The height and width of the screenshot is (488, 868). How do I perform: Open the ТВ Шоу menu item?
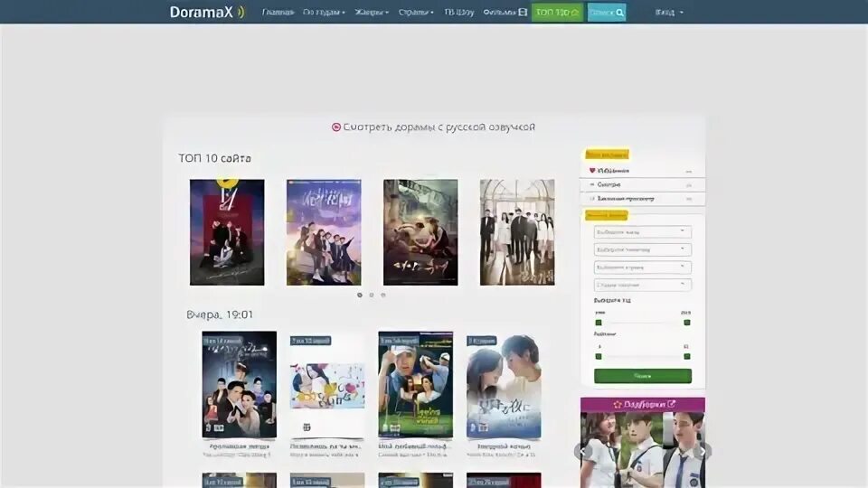(459, 12)
